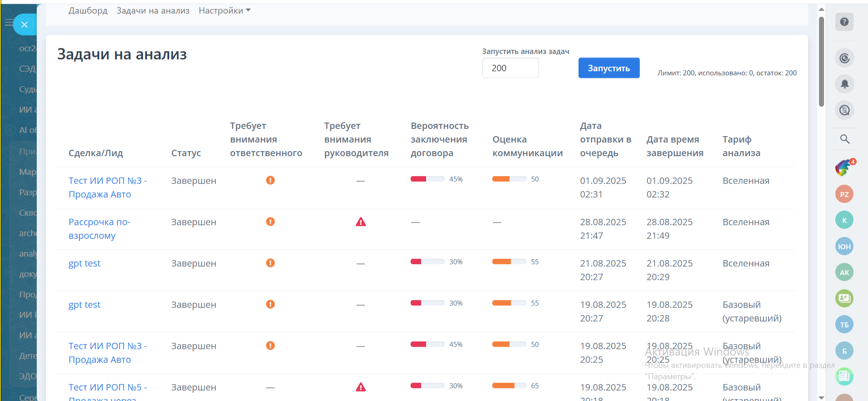Viewport: 868px width, 401px height.
Task: Open the PZ avatar chat
Action: point(844,194)
